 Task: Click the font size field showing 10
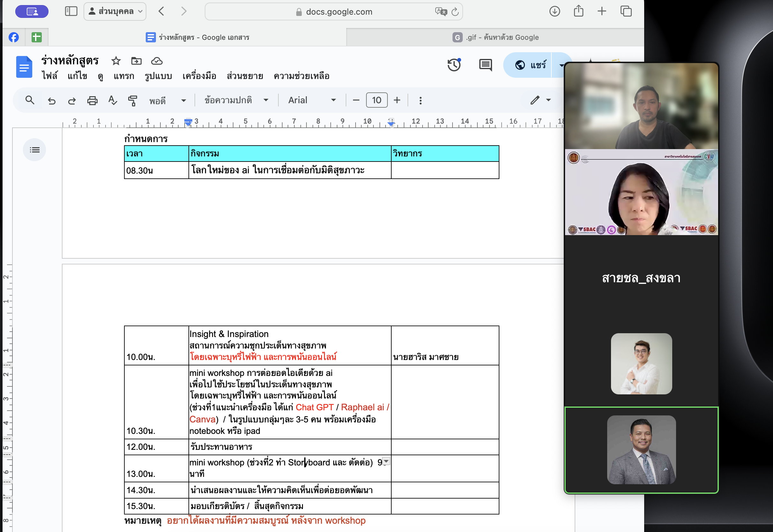pos(376,100)
